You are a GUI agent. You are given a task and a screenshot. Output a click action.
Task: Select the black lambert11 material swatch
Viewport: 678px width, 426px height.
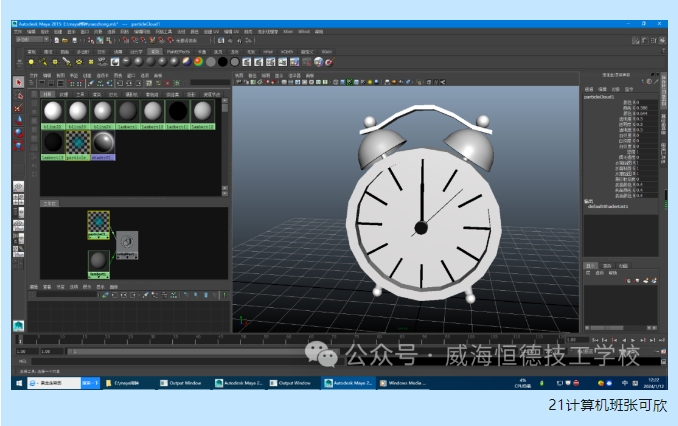click(177, 115)
